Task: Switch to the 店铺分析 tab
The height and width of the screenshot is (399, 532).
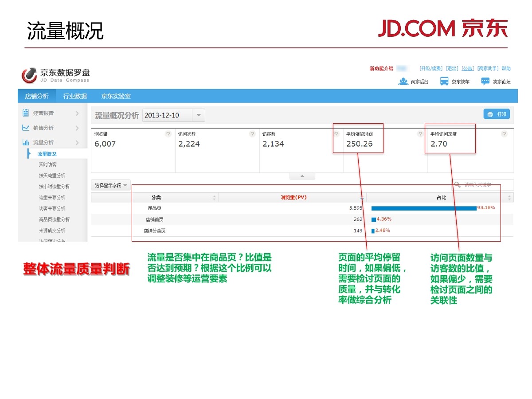Action: (37, 96)
